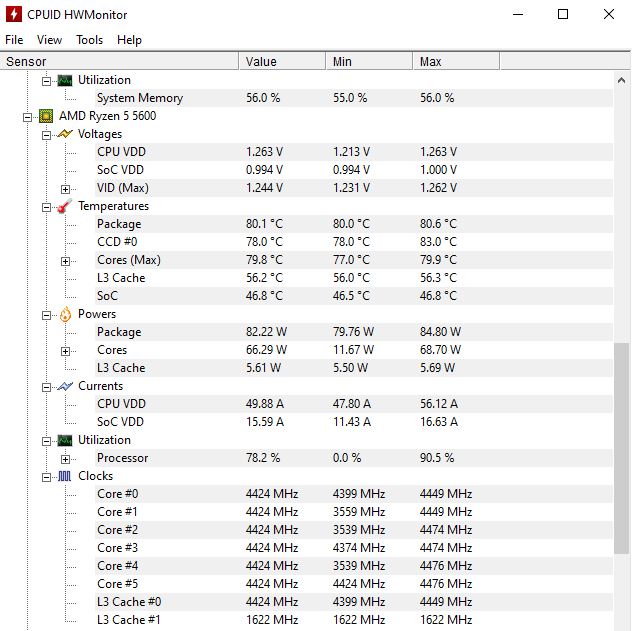Select the CCD #0 row
The image size is (632, 631).
click(354, 242)
